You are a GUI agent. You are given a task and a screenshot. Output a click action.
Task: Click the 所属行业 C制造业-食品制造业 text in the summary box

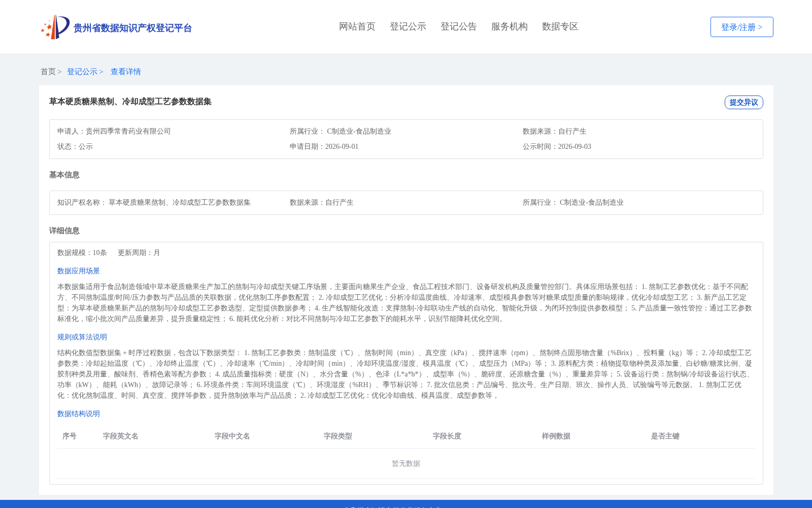point(341,131)
